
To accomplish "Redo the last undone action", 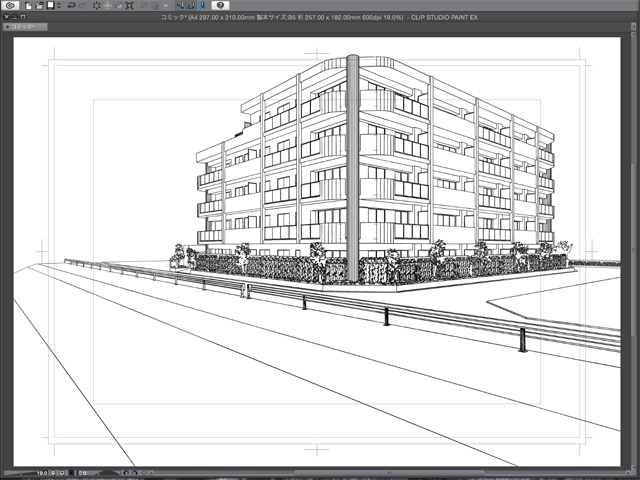I will [x=82, y=6].
